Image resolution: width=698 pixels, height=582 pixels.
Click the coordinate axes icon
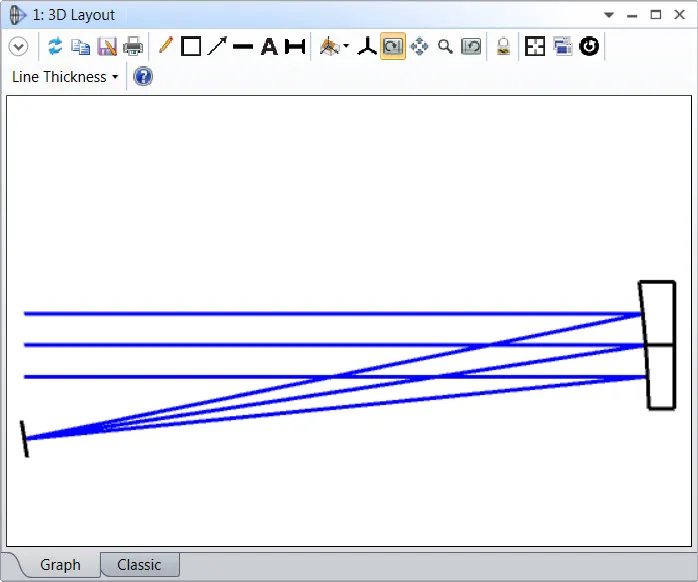point(367,46)
